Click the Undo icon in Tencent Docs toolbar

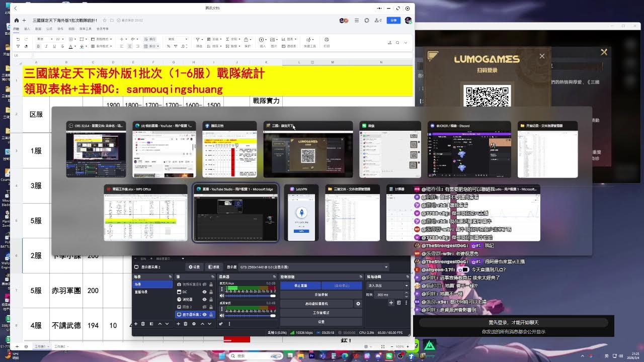pos(18,39)
